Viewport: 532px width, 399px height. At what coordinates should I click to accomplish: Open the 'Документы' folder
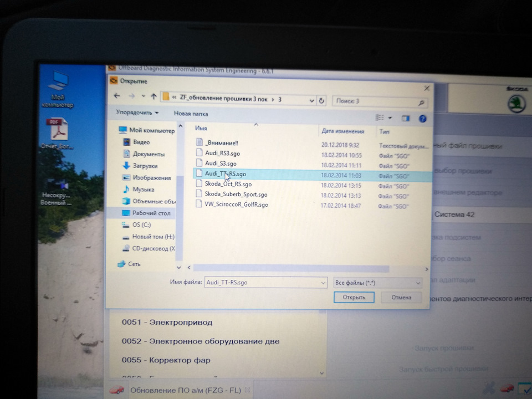tap(144, 154)
